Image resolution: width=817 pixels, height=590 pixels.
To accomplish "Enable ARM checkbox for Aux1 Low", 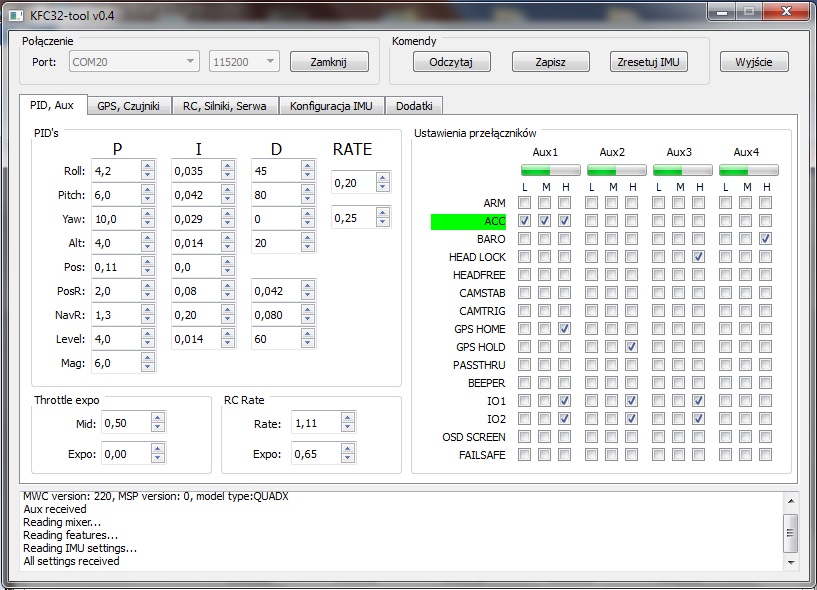I will click(525, 203).
